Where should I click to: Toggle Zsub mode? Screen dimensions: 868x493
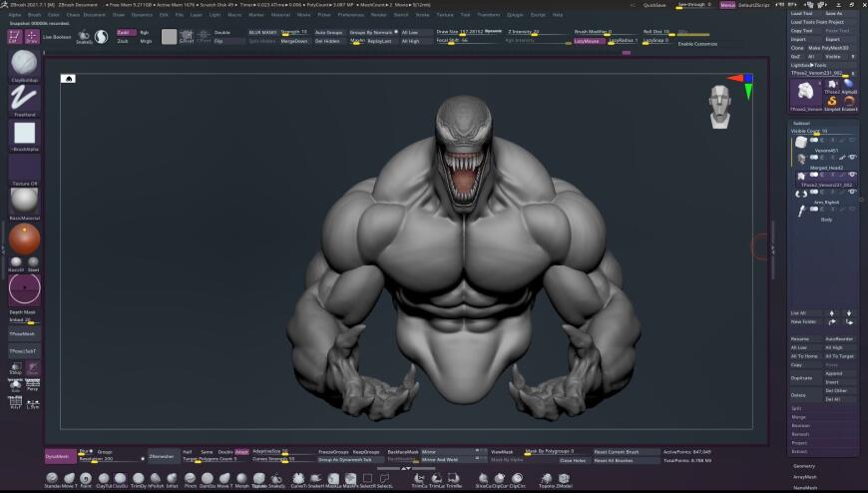127,41
